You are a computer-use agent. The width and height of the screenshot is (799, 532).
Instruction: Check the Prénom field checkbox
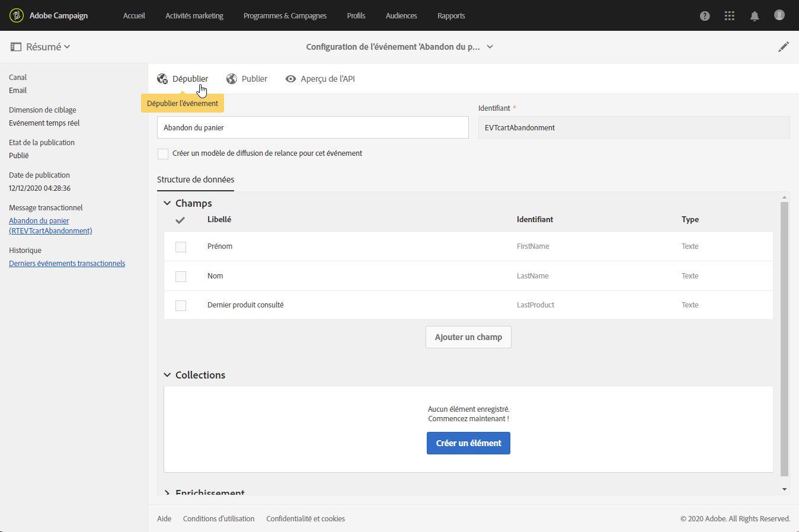coord(181,246)
